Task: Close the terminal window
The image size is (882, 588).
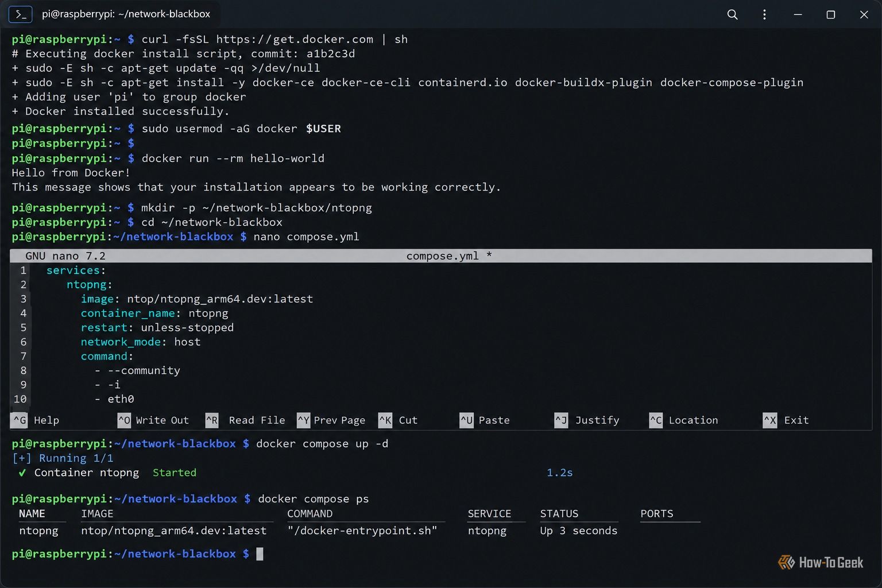Action: pos(864,14)
